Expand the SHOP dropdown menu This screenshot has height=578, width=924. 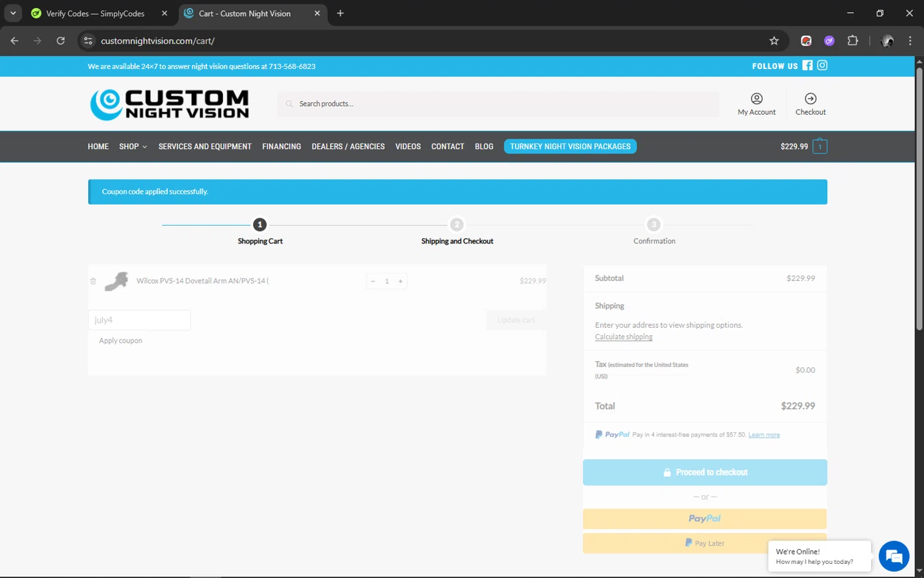pyautogui.click(x=132, y=147)
